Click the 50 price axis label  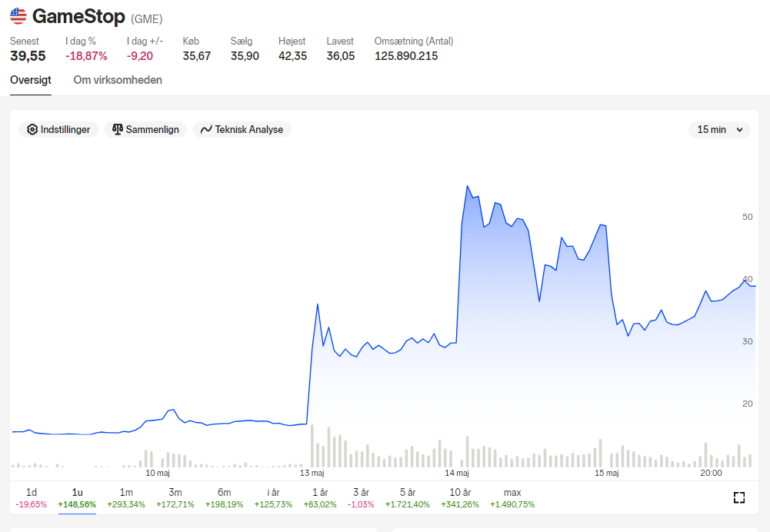click(748, 217)
